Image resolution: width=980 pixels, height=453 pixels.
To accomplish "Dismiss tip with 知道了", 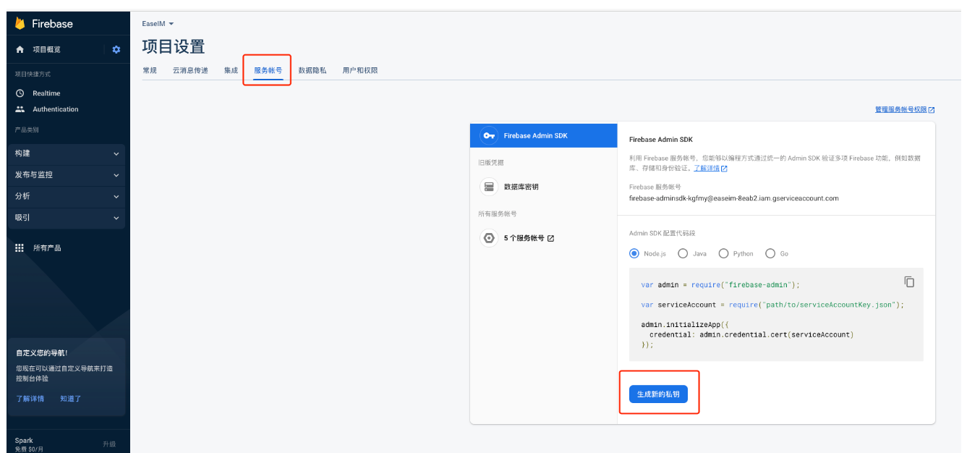I will (71, 399).
